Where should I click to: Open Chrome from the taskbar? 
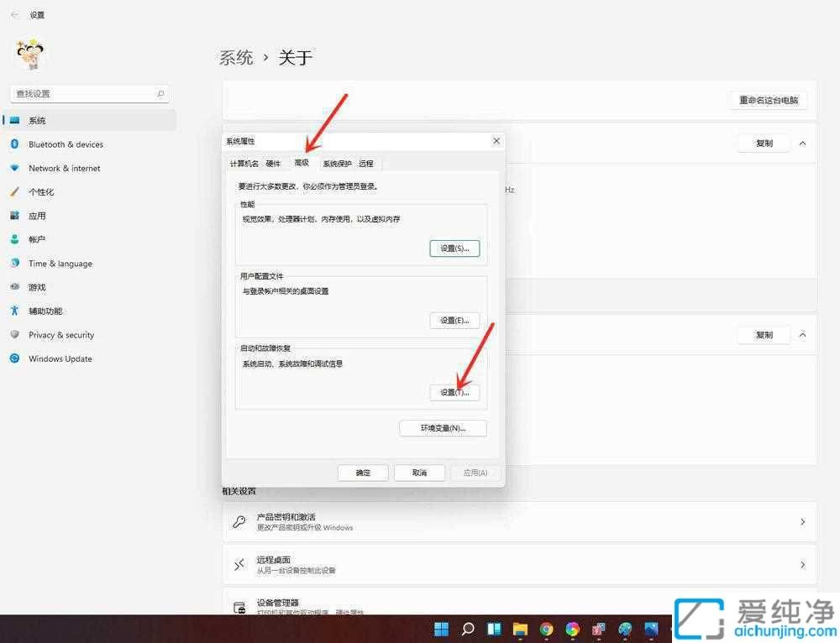(x=546, y=628)
